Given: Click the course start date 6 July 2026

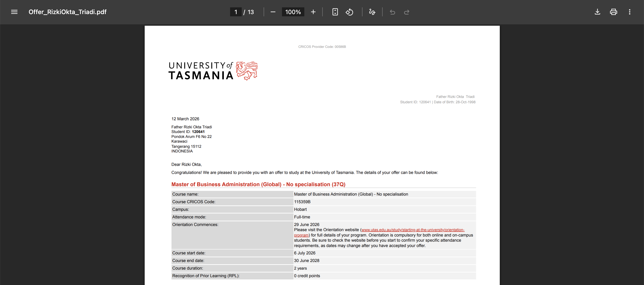Looking at the screenshot, I should (305, 253).
